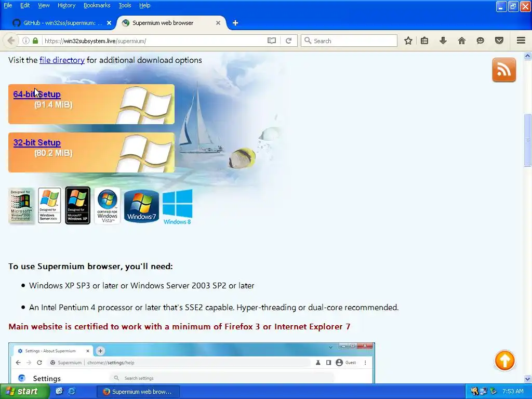Click the browser Back arrow button
532x399 pixels.
pos(11,41)
